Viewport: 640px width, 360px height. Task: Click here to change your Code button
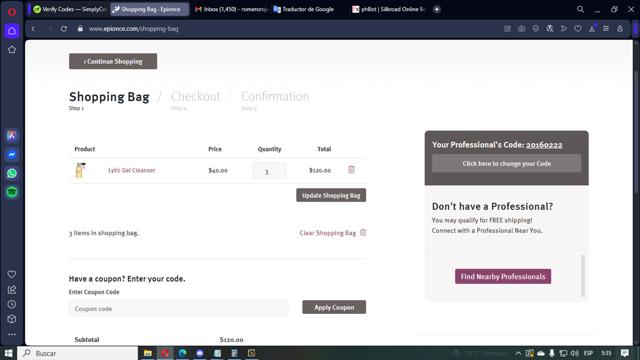[507, 163]
